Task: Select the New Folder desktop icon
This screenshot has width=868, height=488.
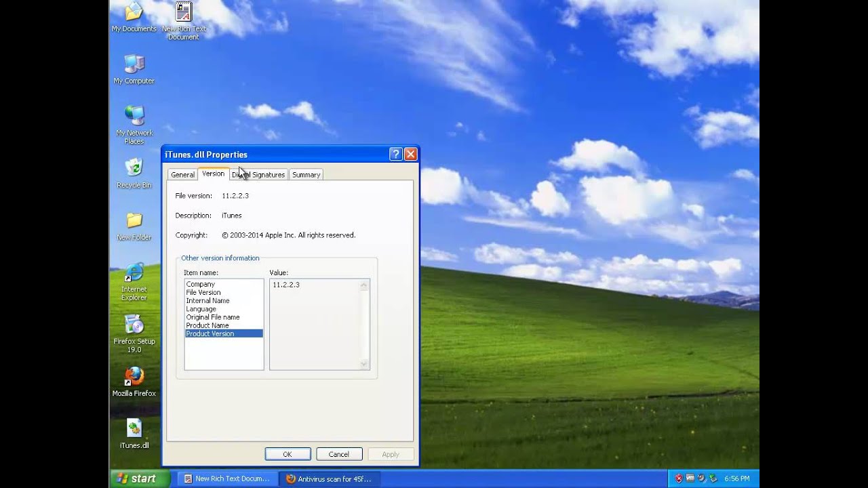Action: click(134, 226)
